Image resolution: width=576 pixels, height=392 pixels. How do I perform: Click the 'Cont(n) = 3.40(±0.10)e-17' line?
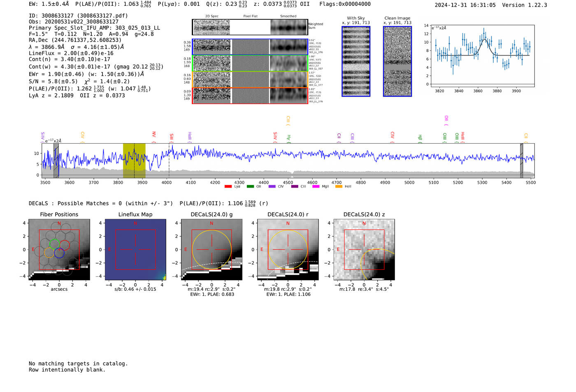coord(70,59)
